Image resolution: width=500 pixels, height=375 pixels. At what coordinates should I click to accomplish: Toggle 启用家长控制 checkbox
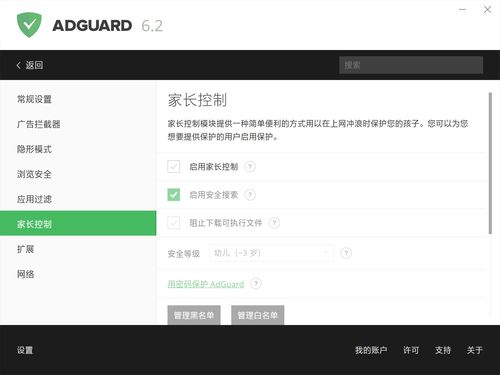(174, 167)
